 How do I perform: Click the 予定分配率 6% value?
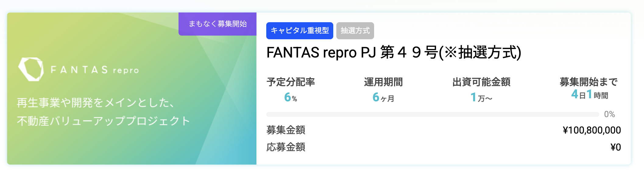pos(291,97)
